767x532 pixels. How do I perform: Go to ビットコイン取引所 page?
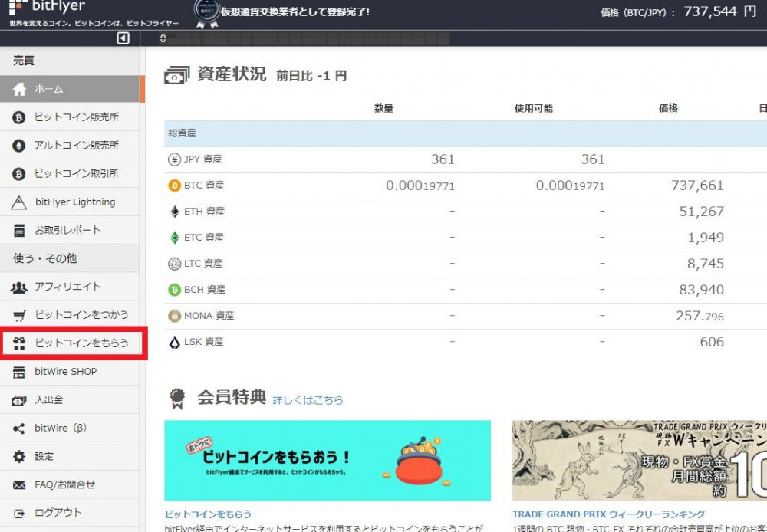tap(76, 174)
